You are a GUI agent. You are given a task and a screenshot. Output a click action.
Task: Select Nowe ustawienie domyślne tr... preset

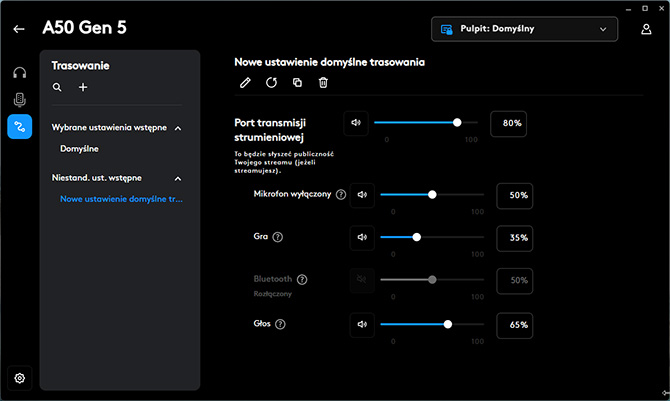coord(121,199)
